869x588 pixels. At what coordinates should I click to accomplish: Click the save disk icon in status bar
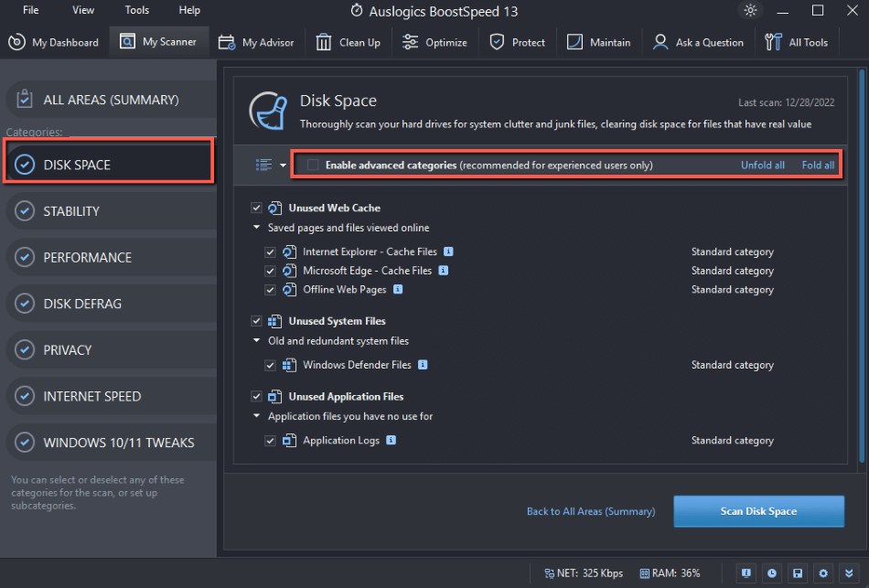(x=798, y=573)
